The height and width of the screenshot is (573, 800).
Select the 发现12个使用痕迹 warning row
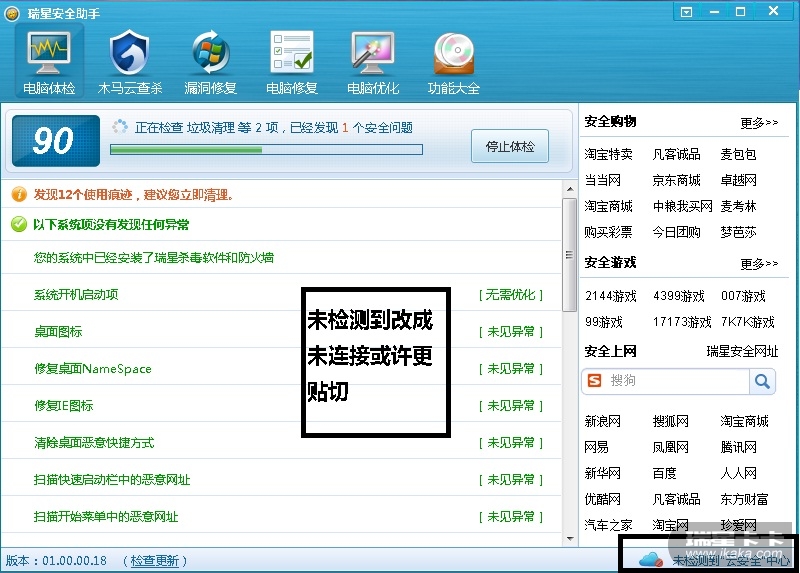[281, 194]
